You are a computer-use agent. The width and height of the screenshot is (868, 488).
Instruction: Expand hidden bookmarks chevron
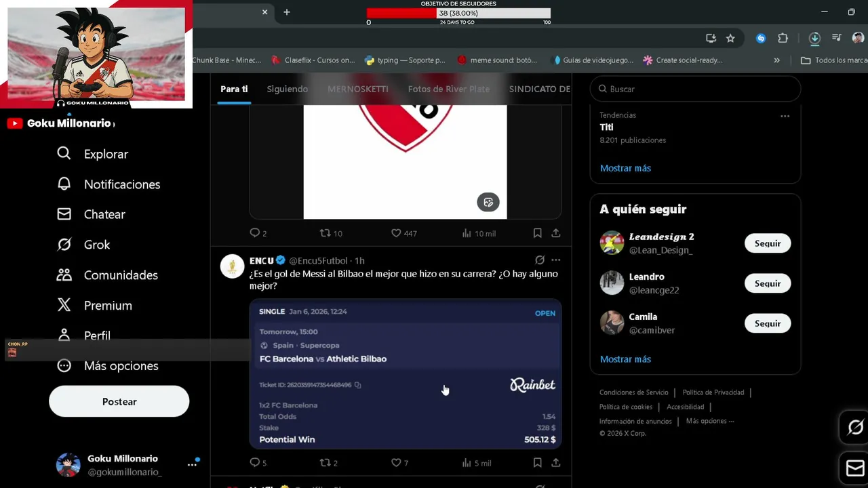776,60
